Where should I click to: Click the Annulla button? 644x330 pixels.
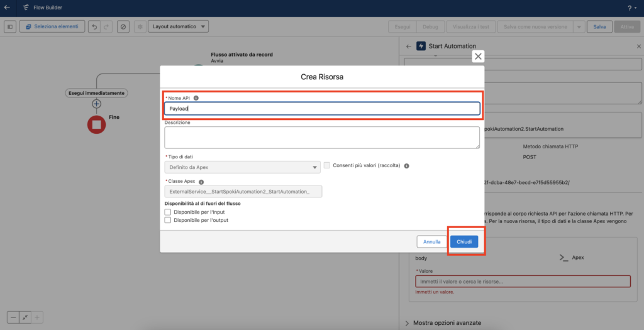[431, 241]
